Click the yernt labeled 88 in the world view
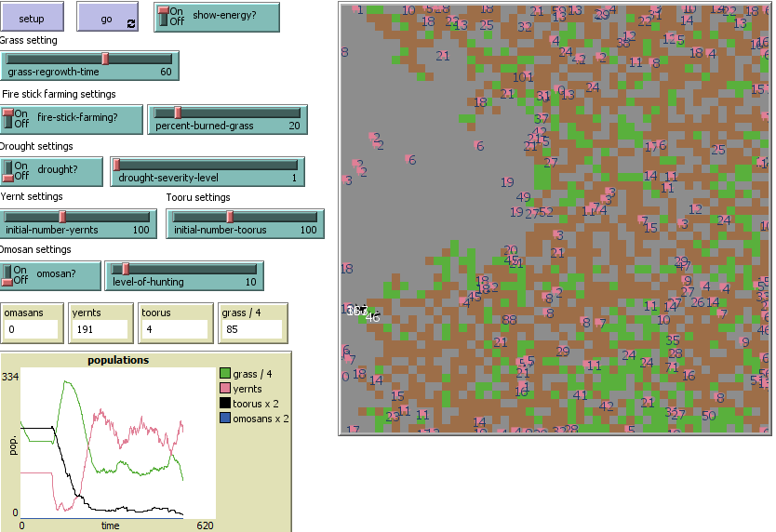 (x=509, y=320)
